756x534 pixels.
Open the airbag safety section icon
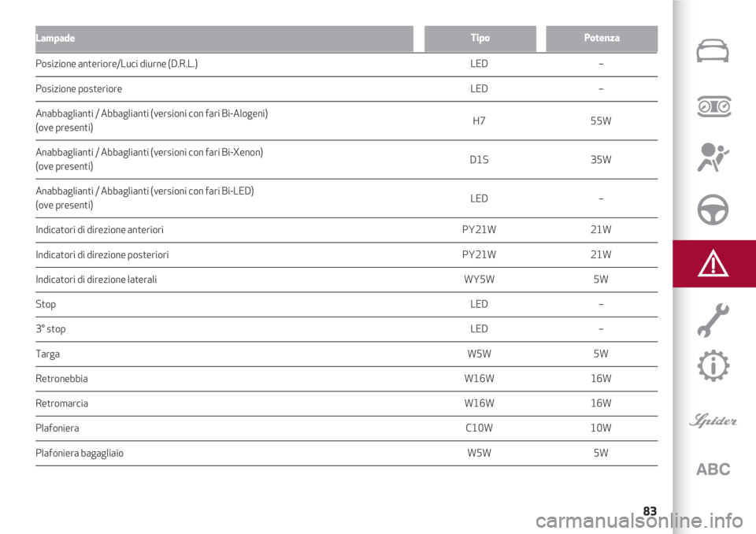tap(713, 158)
